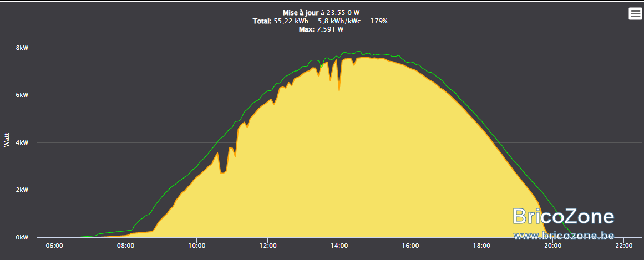
Task: Click the 10:00 x-axis time label
Action: click(197, 246)
